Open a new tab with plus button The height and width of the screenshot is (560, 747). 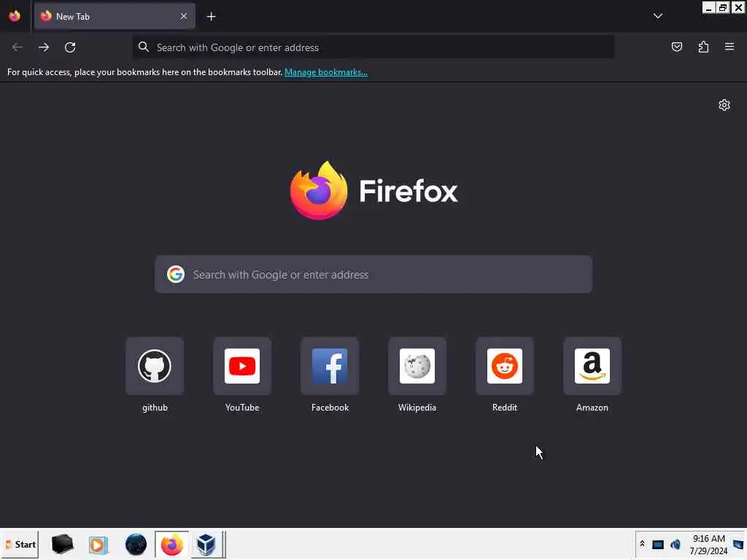[211, 17]
